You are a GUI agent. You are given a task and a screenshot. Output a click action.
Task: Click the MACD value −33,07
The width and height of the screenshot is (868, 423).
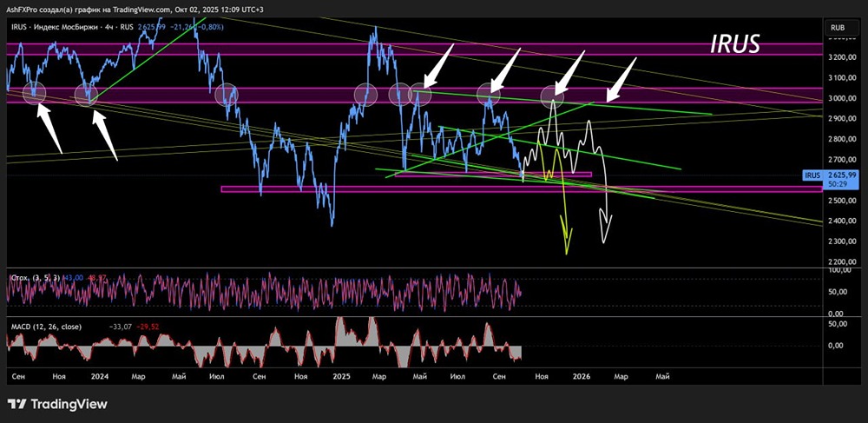click(122, 327)
